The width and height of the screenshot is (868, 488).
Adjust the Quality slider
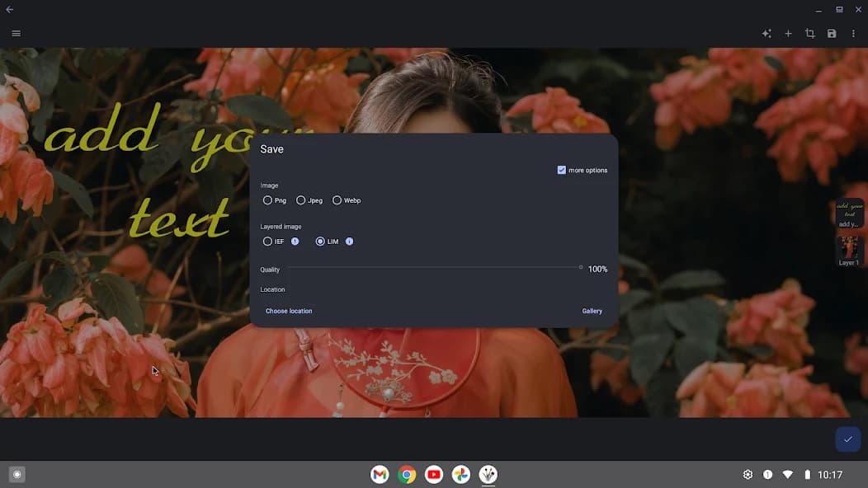point(580,267)
